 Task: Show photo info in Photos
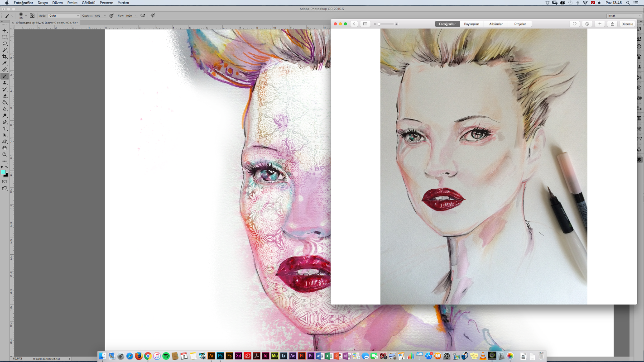click(x=587, y=24)
